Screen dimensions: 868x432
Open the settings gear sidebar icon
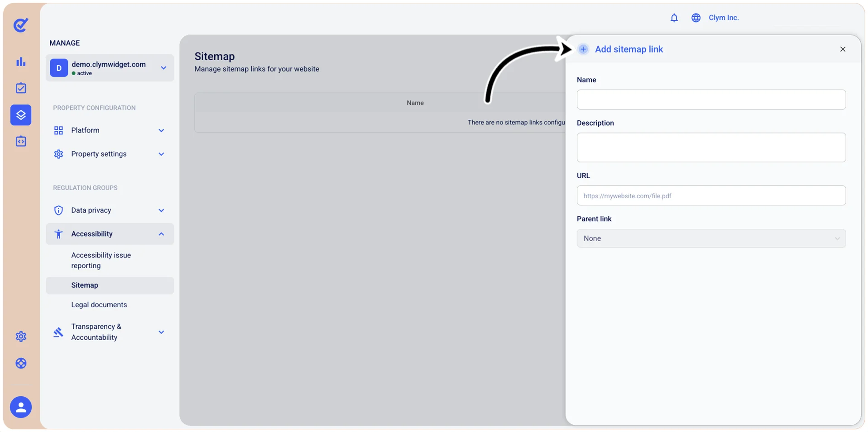21,337
